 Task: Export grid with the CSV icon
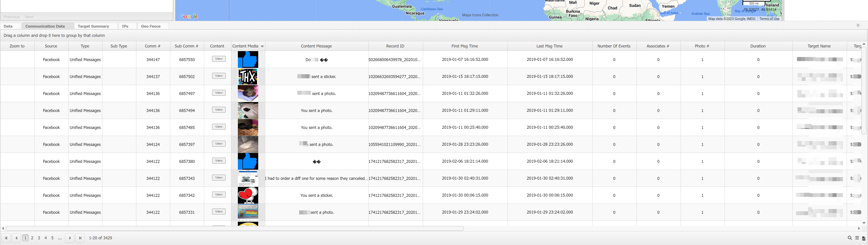[x=863, y=238]
